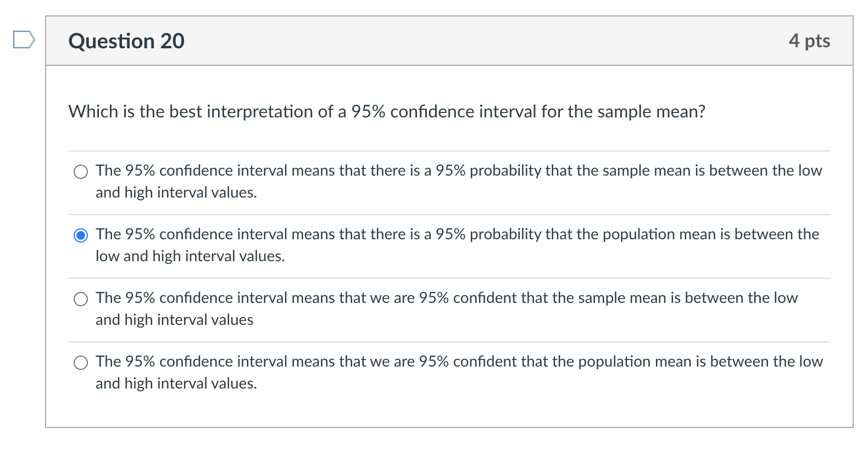Choose radio for 95% confident sample mean answer
Screen dimensions: 868x450
click(81, 299)
